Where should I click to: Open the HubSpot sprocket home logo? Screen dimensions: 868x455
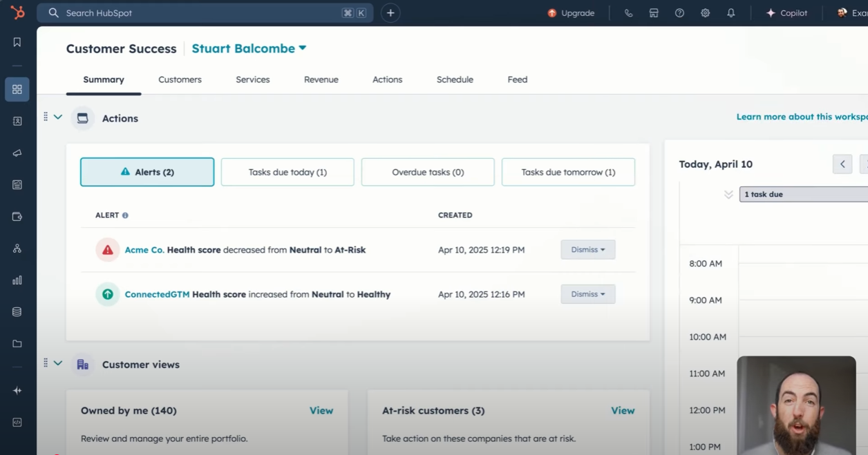pyautogui.click(x=17, y=12)
